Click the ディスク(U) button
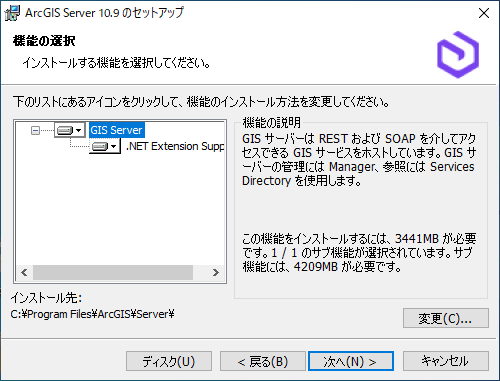 169,361
